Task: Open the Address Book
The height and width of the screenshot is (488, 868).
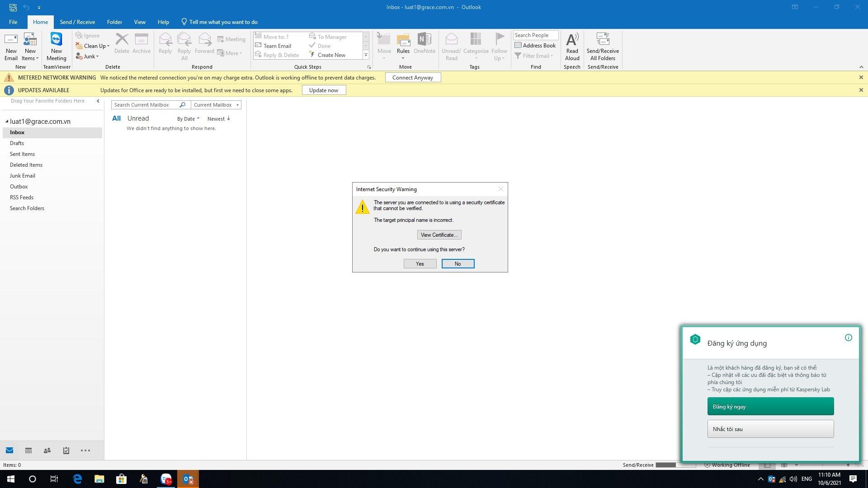Action: [x=535, y=45]
